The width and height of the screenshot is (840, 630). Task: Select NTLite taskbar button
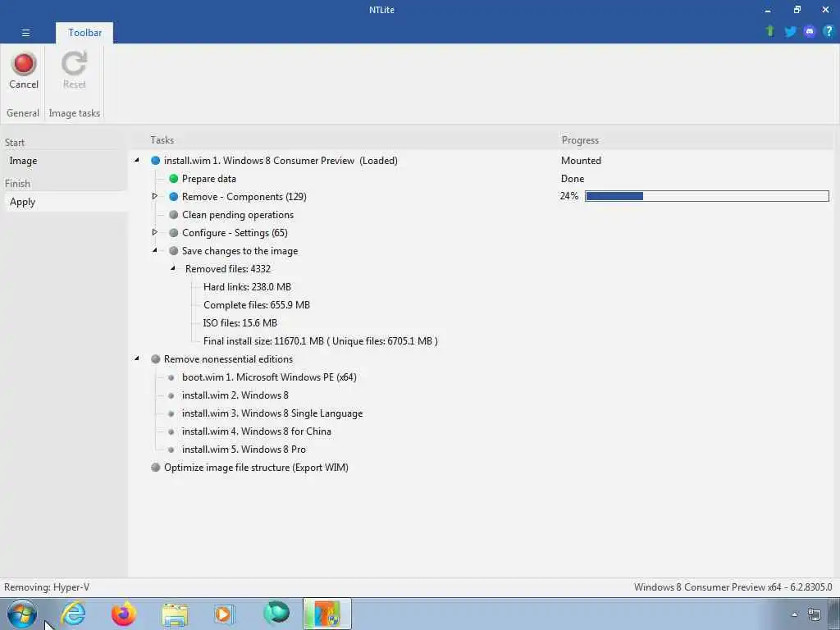coord(326,614)
